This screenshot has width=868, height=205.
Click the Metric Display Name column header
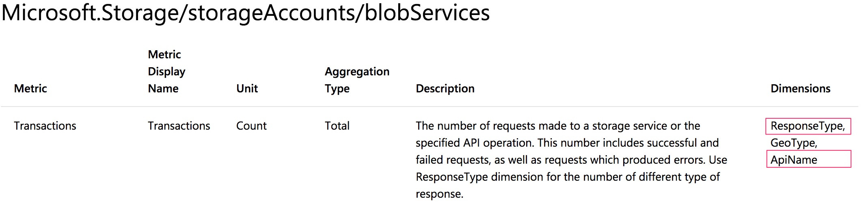tap(166, 72)
